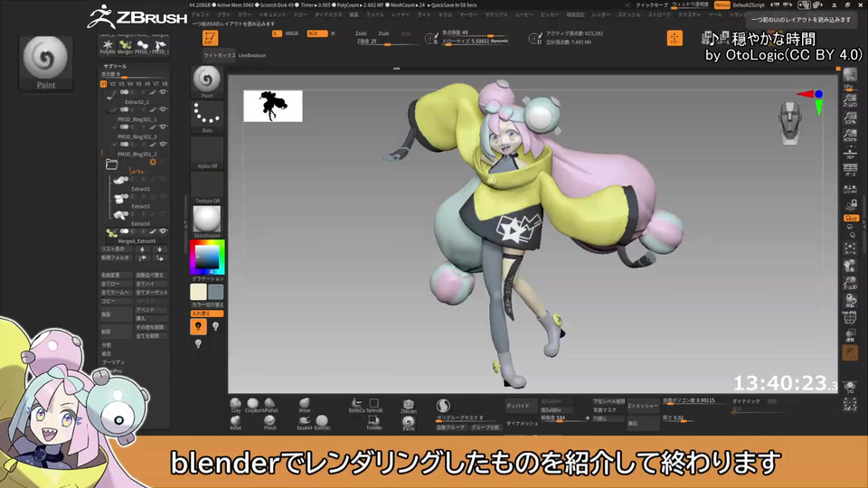Click the MergedPM3D tool icon
The height and width of the screenshot is (488, 868).
click(x=126, y=47)
